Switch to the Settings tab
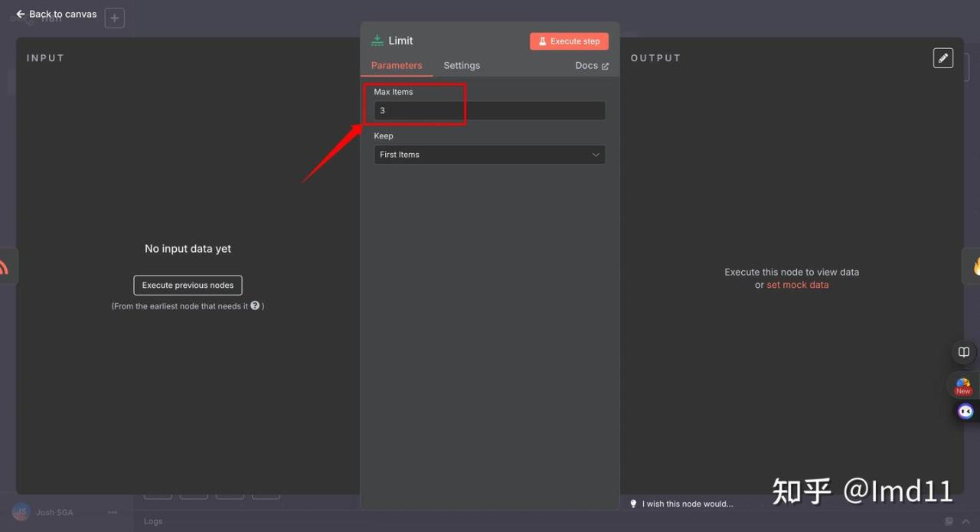This screenshot has width=980, height=532. (x=462, y=66)
